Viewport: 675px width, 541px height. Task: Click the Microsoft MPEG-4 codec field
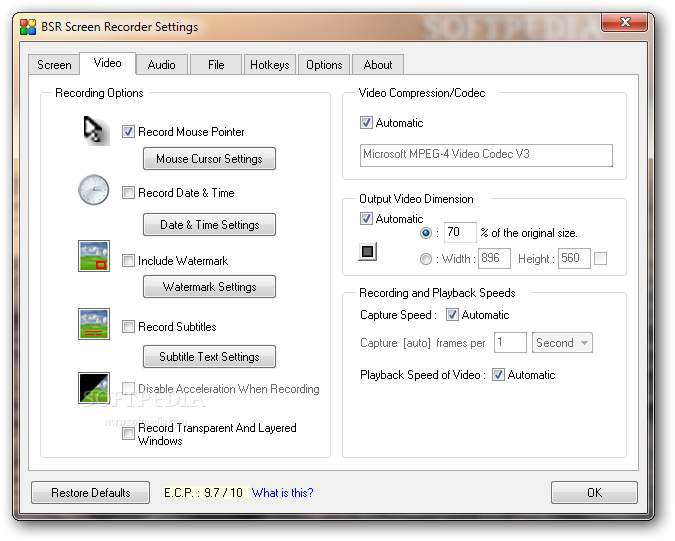(x=486, y=155)
